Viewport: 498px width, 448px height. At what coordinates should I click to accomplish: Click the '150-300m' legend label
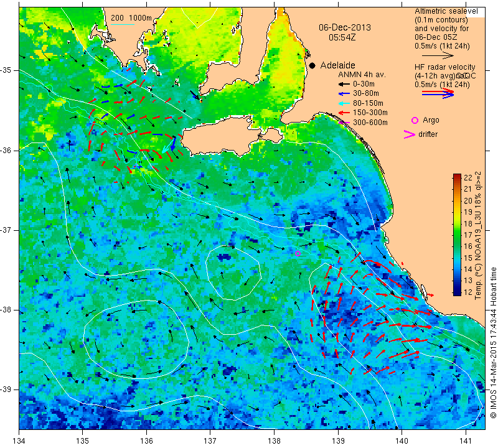[370, 113]
